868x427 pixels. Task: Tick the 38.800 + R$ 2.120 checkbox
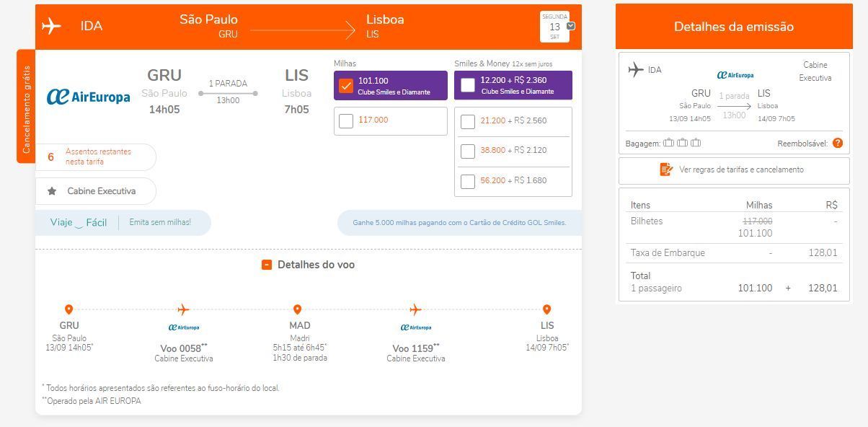coord(468,151)
